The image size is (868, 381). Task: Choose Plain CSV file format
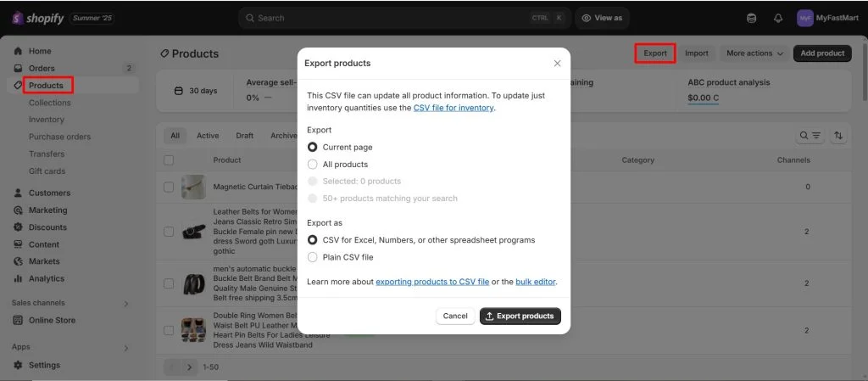click(312, 257)
